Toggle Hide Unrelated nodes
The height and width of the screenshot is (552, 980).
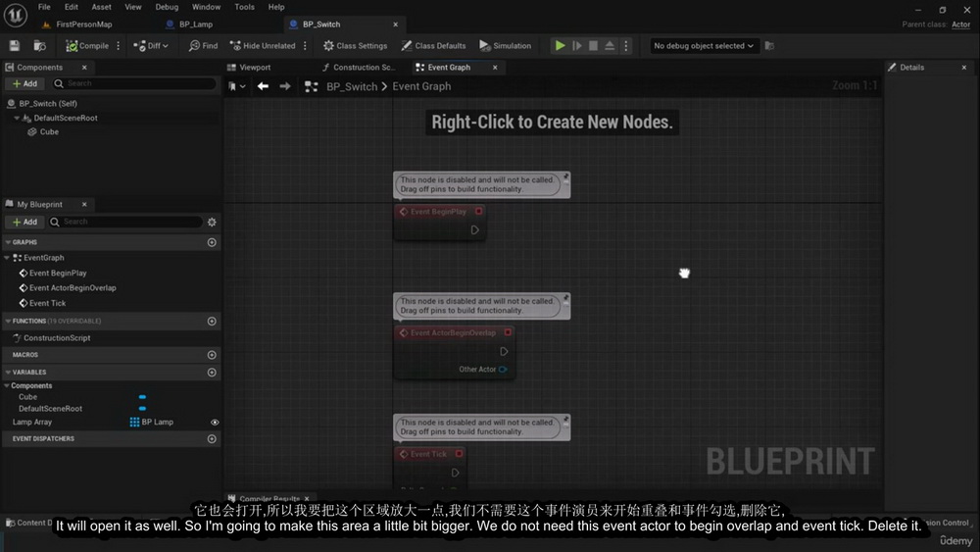point(263,46)
